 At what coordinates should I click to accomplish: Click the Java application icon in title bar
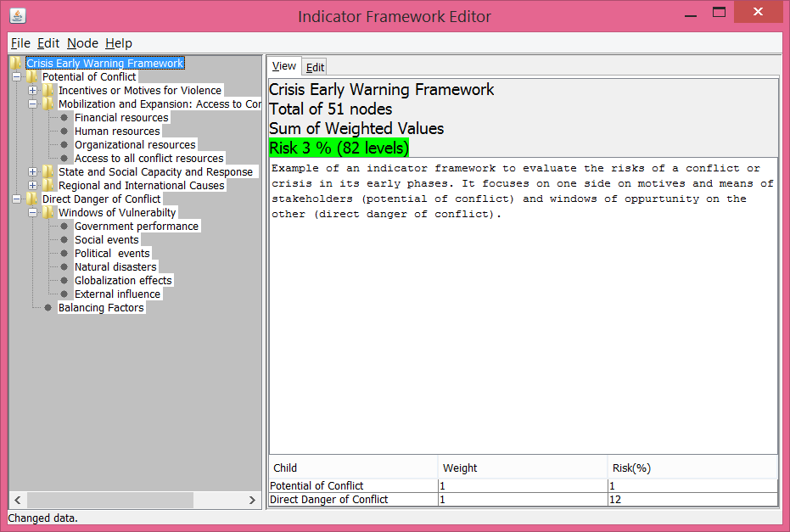(x=18, y=16)
